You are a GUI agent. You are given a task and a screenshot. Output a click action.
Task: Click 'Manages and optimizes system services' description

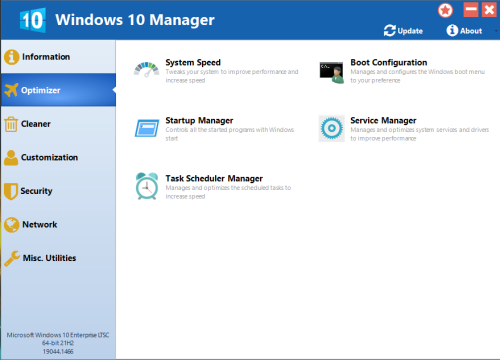[x=420, y=134]
